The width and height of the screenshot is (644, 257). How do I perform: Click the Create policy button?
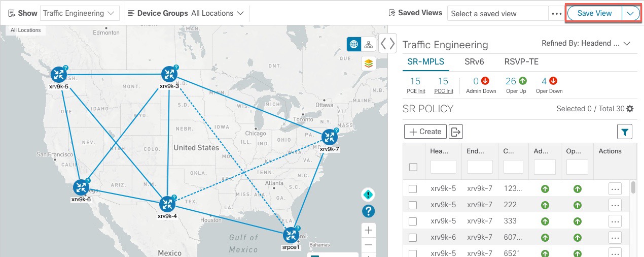coord(425,132)
